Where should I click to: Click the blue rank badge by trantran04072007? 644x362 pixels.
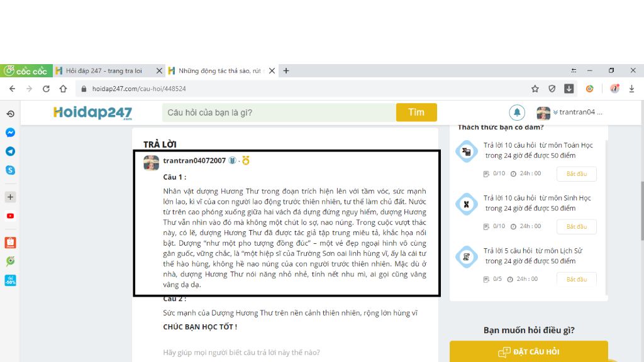click(x=232, y=160)
